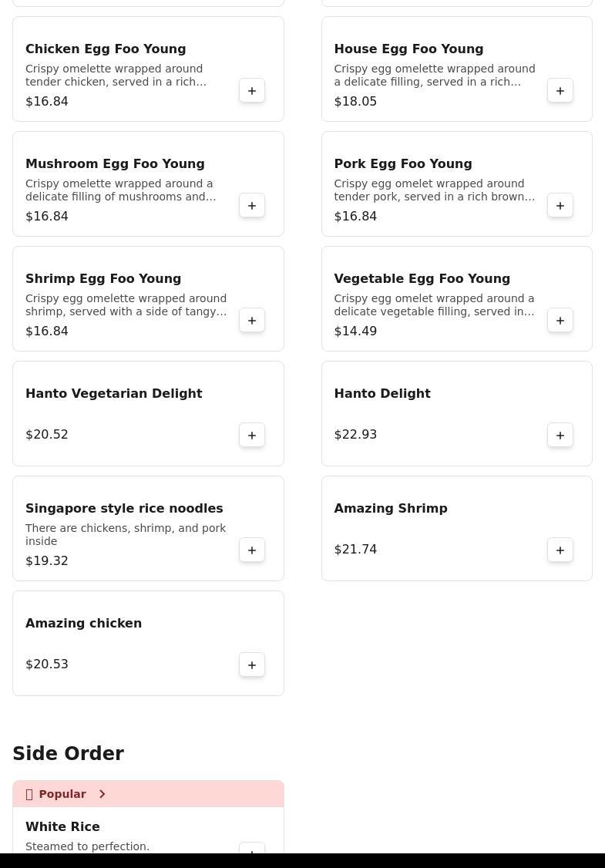This screenshot has width=605, height=868.
Task: Add Shrimp Egg Foo Young to order
Action: coord(252,321)
